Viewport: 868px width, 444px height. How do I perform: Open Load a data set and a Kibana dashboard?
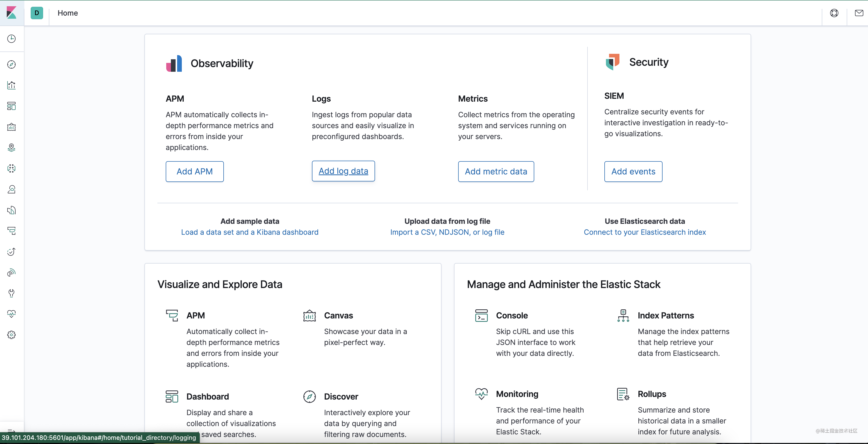pyautogui.click(x=250, y=232)
